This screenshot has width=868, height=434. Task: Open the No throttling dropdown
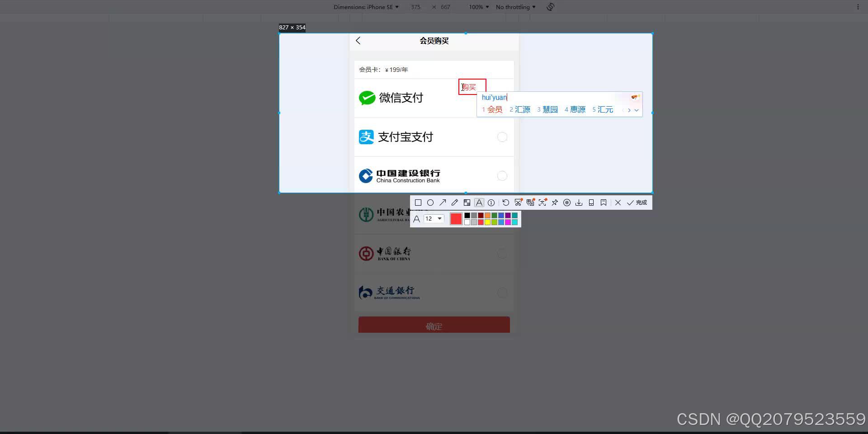515,7
